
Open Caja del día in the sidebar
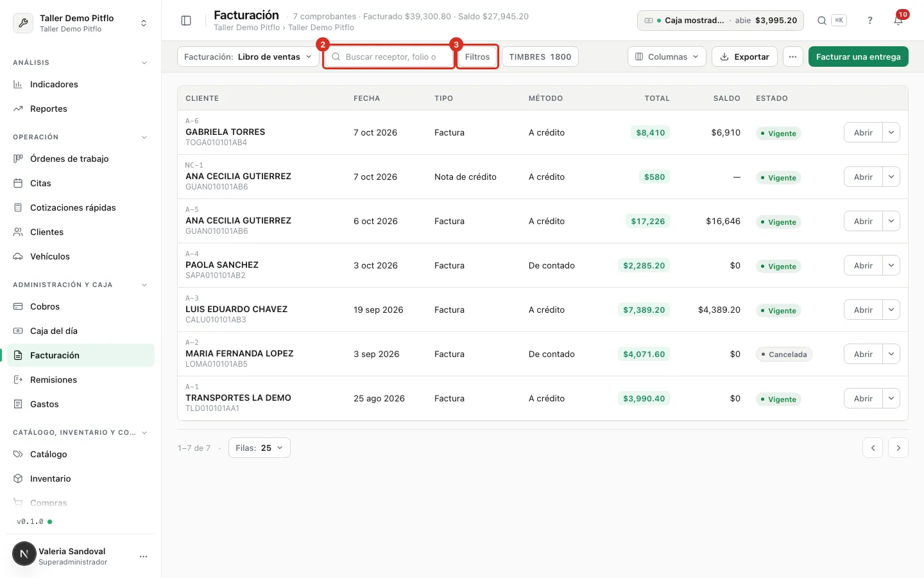pos(81,331)
